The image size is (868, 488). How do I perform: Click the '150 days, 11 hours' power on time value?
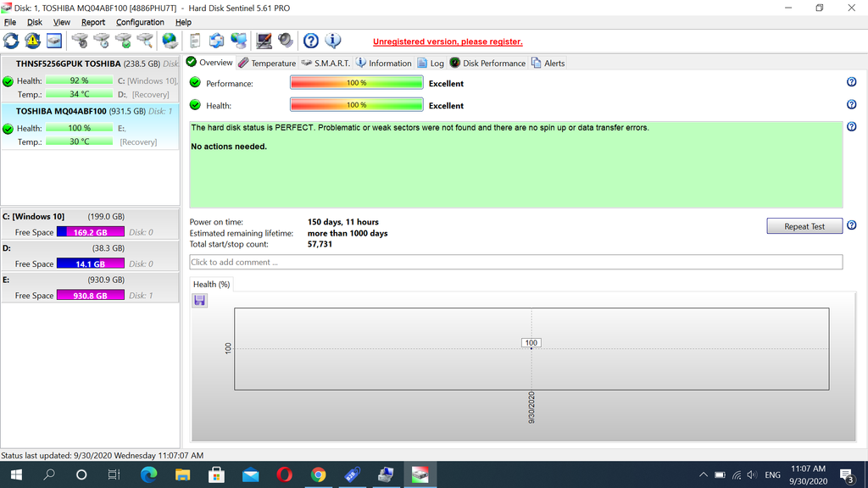[x=343, y=222]
